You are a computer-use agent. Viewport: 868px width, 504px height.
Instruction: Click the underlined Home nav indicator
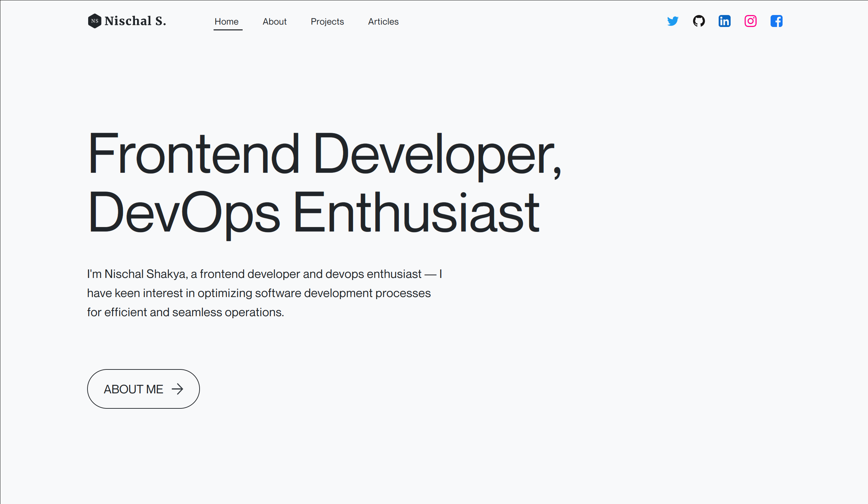pyautogui.click(x=228, y=31)
